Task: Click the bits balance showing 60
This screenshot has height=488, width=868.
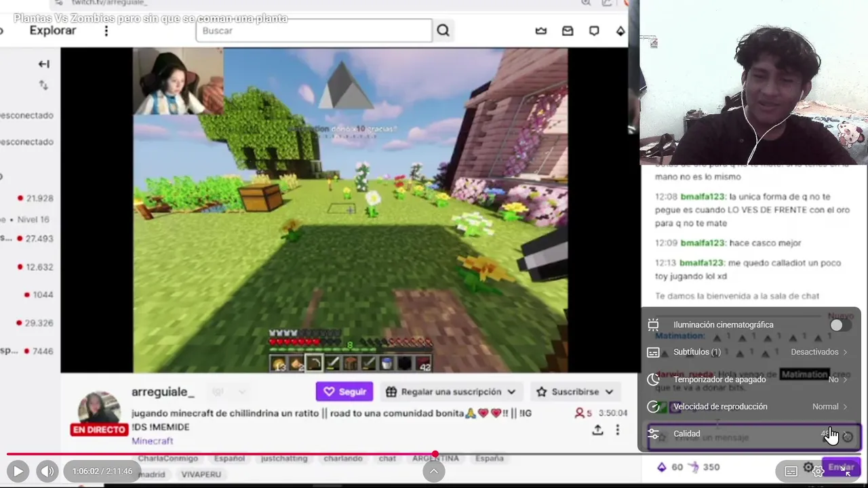Action: (670, 467)
